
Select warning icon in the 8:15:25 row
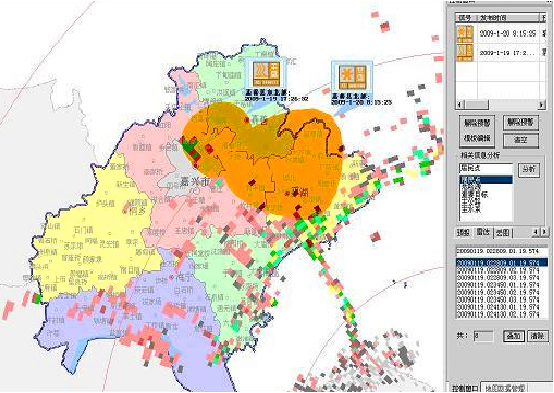click(x=465, y=34)
